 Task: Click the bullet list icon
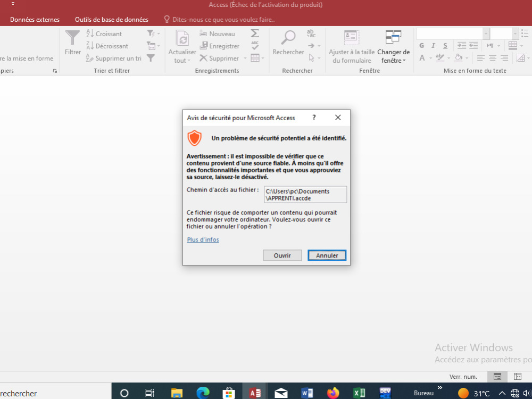525,33
